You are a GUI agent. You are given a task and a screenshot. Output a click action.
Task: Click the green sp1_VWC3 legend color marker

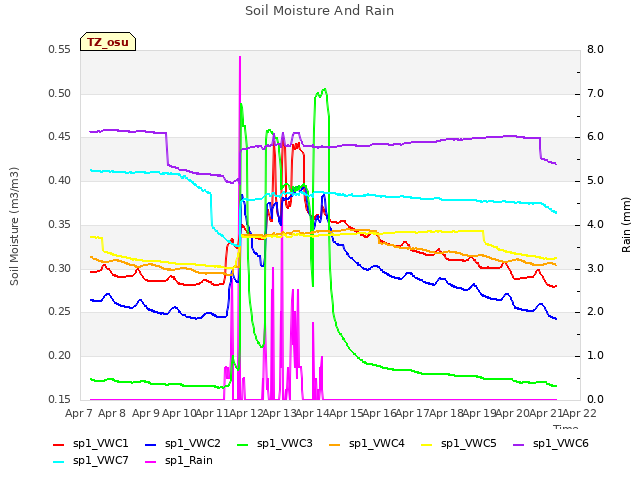coord(243,444)
